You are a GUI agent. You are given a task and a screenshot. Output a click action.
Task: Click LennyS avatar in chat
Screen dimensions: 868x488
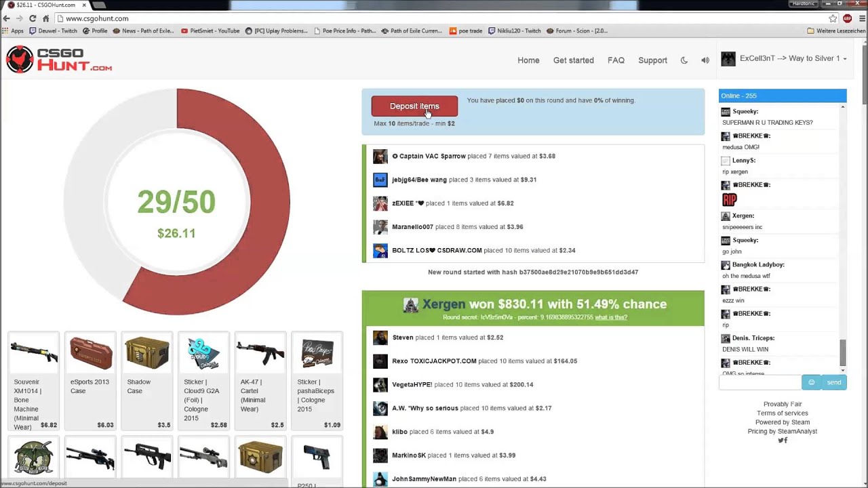[726, 161]
